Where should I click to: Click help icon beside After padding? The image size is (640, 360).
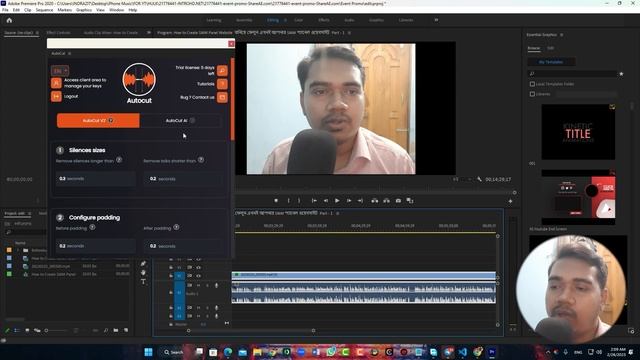(176, 227)
